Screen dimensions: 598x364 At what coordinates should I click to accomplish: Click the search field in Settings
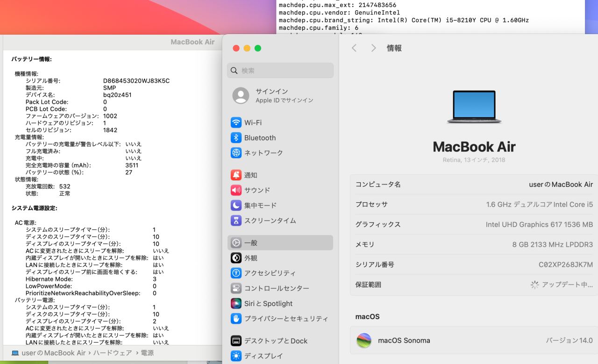280,71
